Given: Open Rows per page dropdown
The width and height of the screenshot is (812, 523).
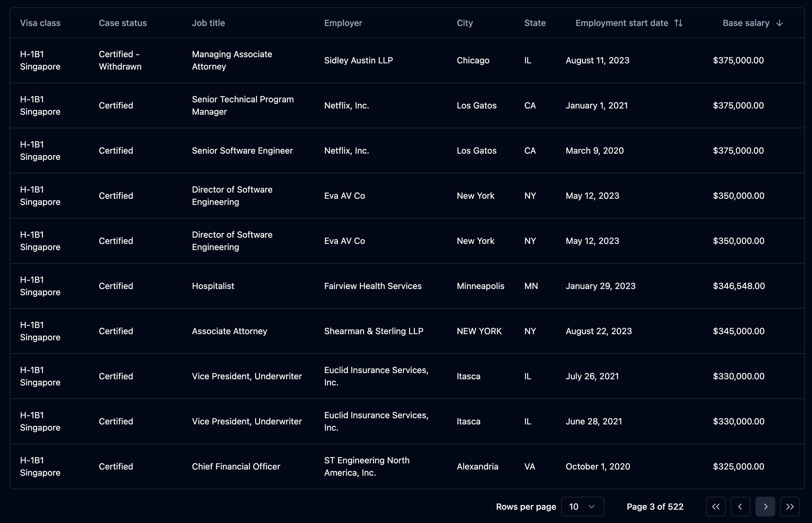Looking at the screenshot, I should (x=583, y=507).
